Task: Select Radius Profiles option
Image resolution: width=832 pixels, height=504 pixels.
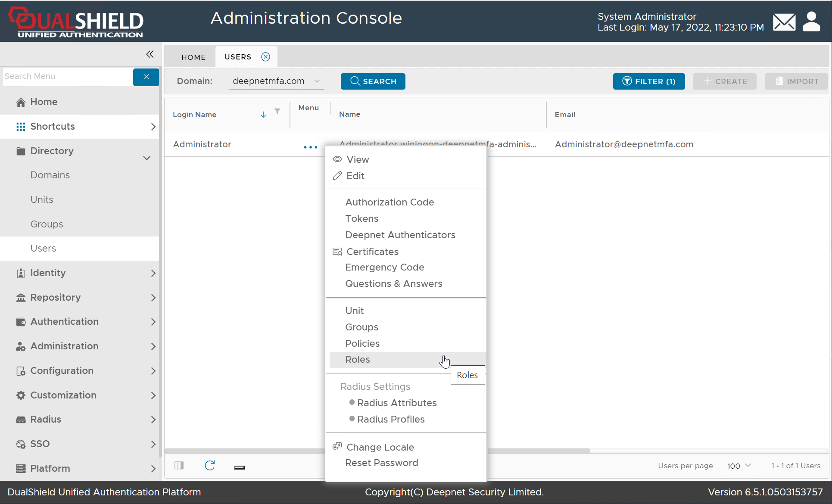Action: tap(391, 419)
